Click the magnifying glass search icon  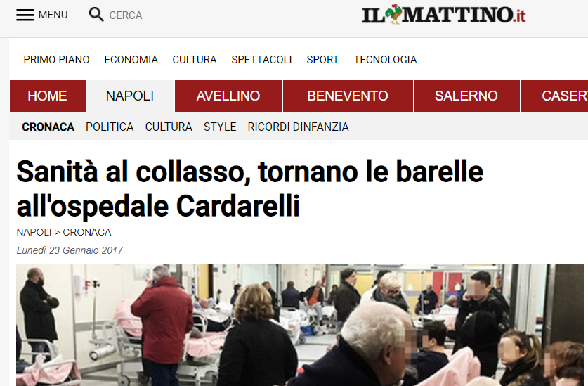(x=96, y=15)
